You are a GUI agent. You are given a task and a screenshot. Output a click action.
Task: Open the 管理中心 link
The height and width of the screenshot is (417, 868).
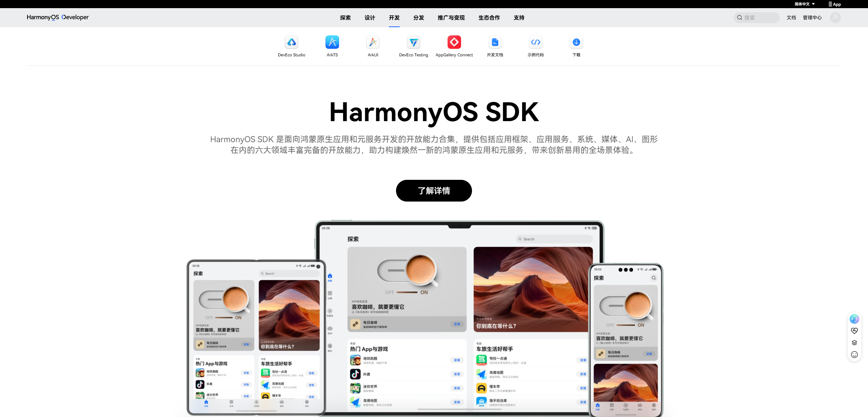pos(812,18)
